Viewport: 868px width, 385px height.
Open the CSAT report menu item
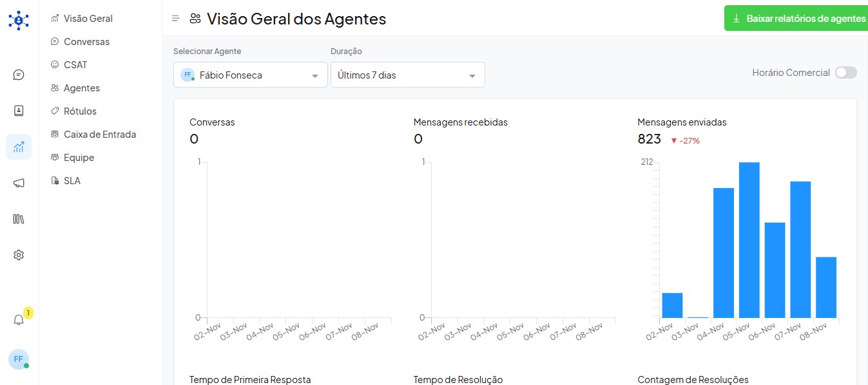75,65
